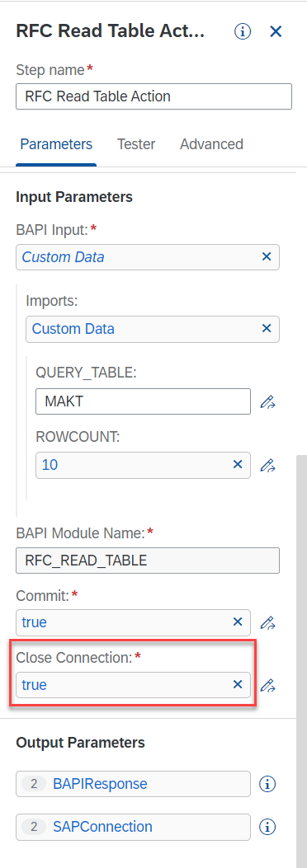Open expression editor icon for Commit
Screen dimensions: 307x868
point(268,623)
